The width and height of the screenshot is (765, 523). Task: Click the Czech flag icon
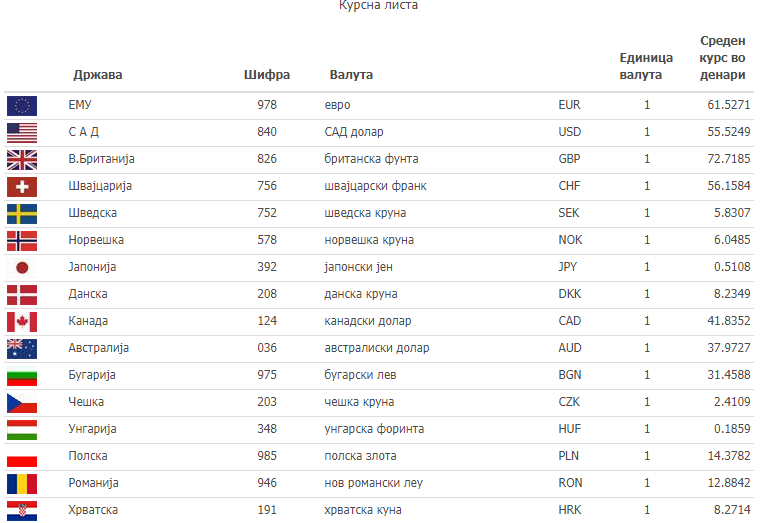[22, 403]
